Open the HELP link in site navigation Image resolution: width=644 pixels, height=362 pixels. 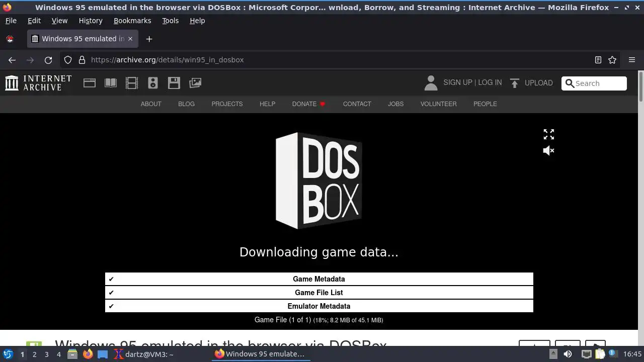coord(267,104)
